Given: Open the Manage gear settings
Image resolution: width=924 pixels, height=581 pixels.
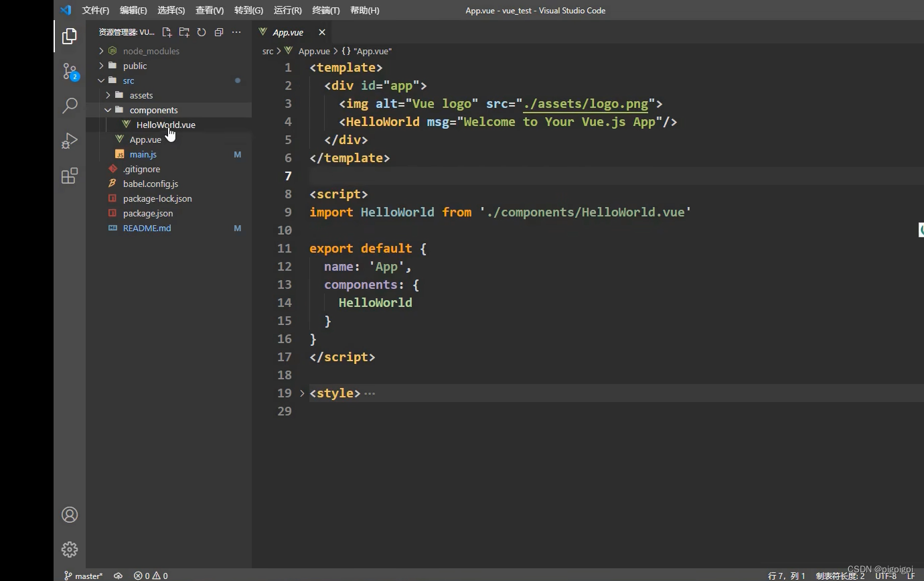Looking at the screenshot, I should pos(70,550).
